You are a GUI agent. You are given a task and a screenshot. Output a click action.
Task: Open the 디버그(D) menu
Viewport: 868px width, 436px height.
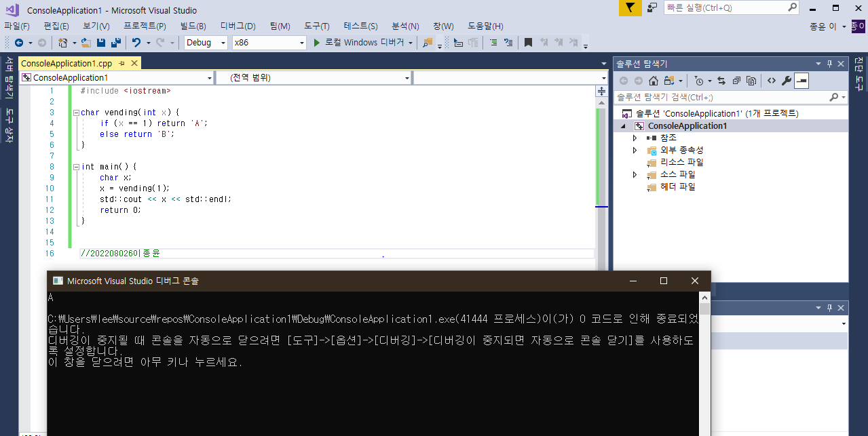238,26
